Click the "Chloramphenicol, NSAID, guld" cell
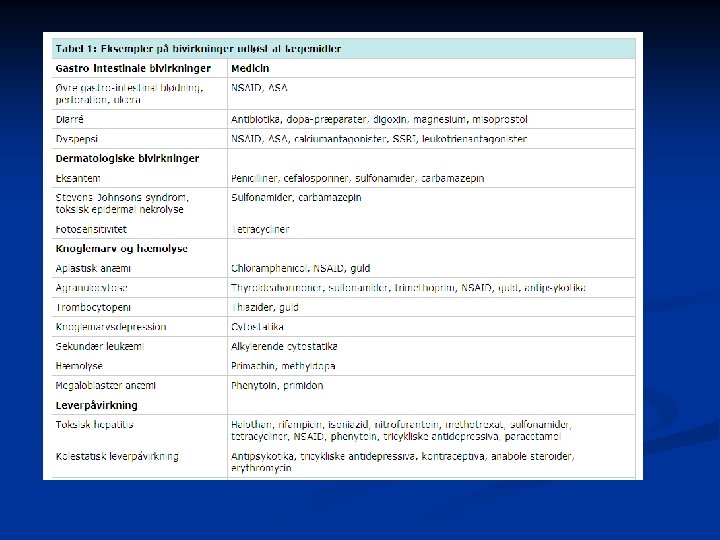720x540 pixels. coord(300,268)
